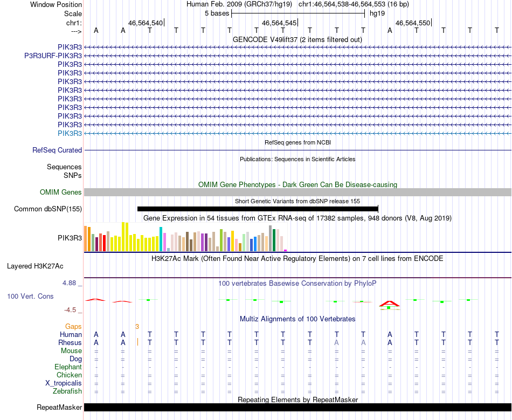This screenshot has height=420, width=512.
Task: Click the small magenta bar ending GTEx chart
Action: (x=286, y=251)
